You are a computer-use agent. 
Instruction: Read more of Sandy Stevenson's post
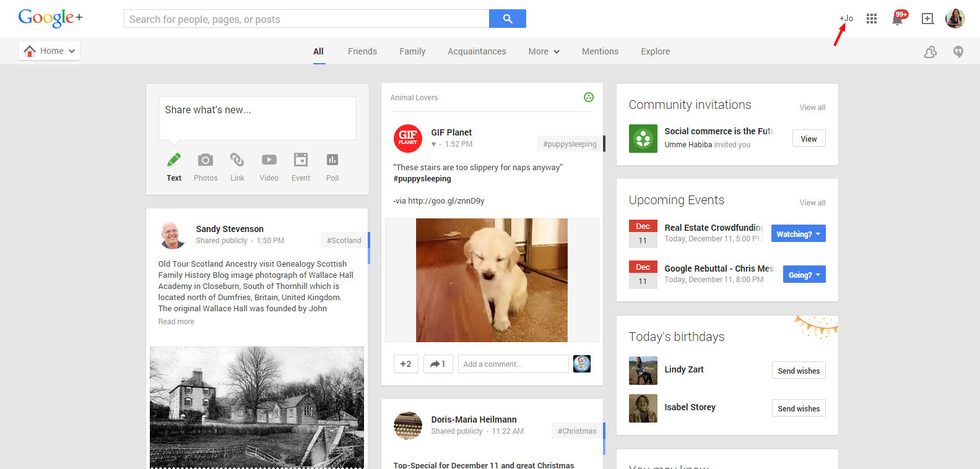tap(176, 322)
